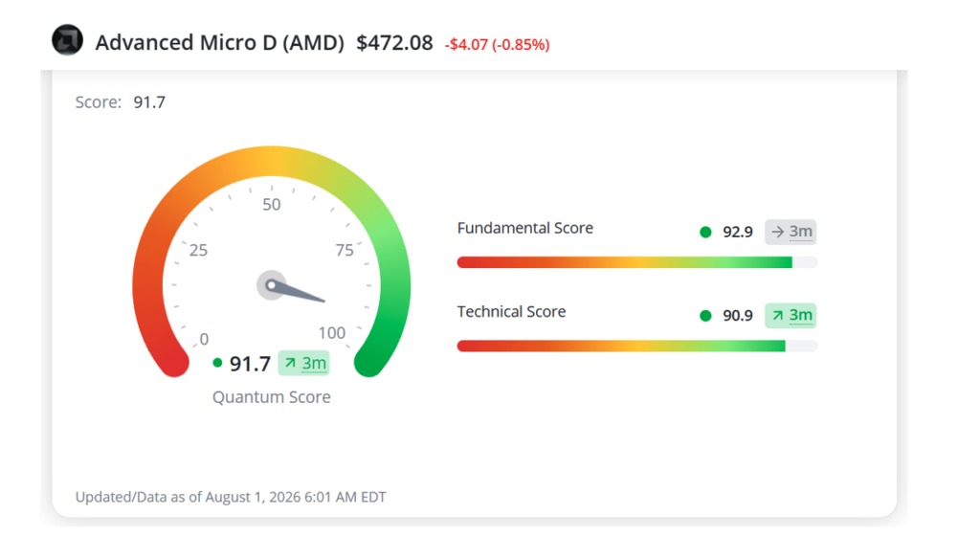
Task: Click the Quantum Score caption
Action: pyautogui.click(x=271, y=397)
